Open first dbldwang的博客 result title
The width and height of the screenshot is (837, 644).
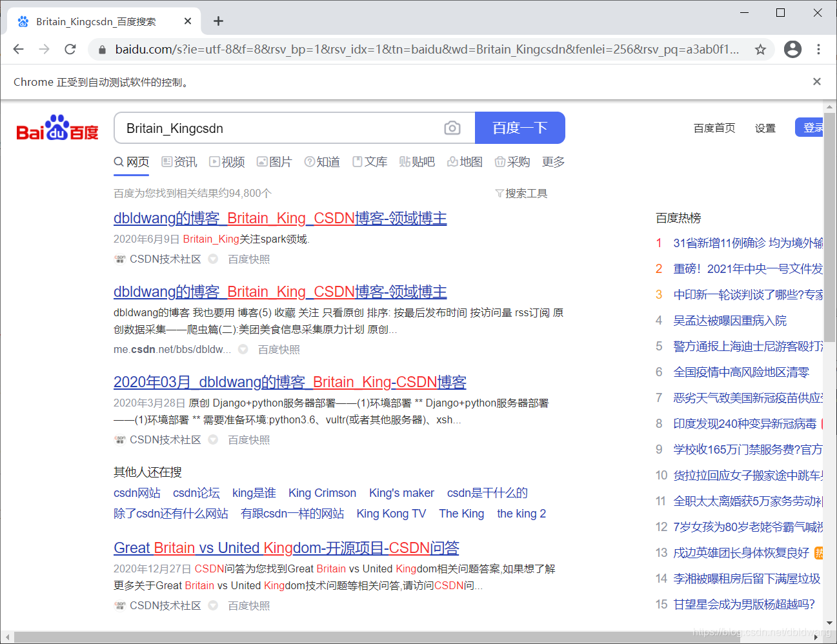tap(280, 218)
